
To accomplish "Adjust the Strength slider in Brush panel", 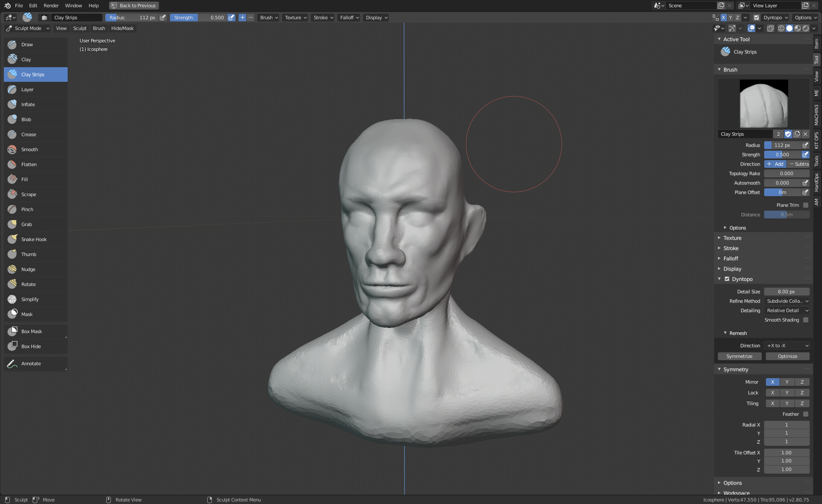I will tap(782, 155).
